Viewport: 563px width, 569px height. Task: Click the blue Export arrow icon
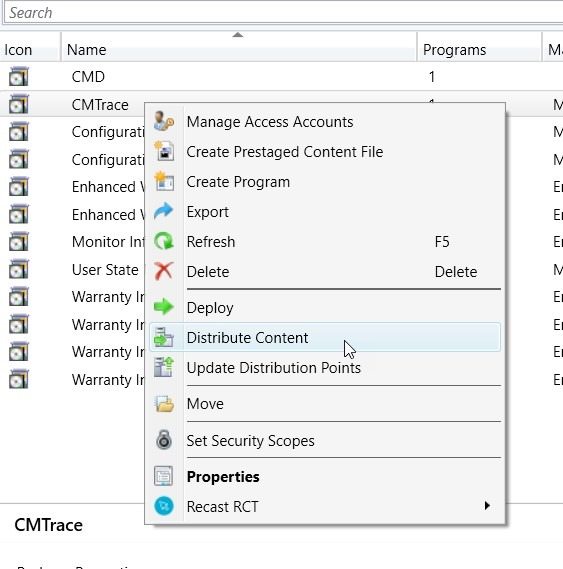[164, 211]
